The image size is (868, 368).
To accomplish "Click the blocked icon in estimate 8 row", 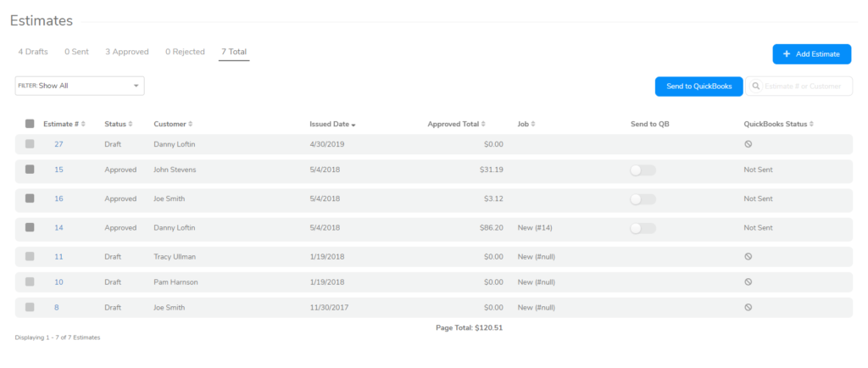I will tap(748, 308).
